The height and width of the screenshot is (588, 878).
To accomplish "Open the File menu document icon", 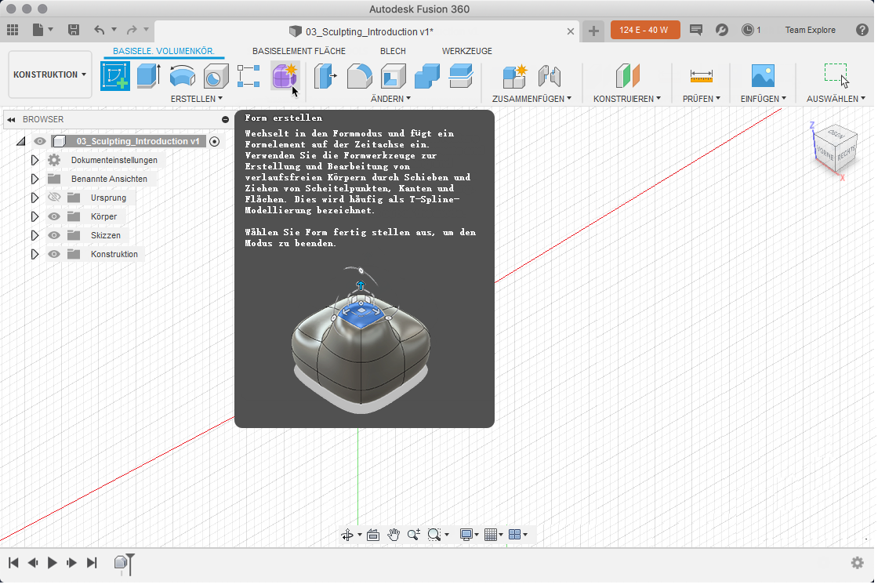I will pyautogui.click(x=38, y=31).
